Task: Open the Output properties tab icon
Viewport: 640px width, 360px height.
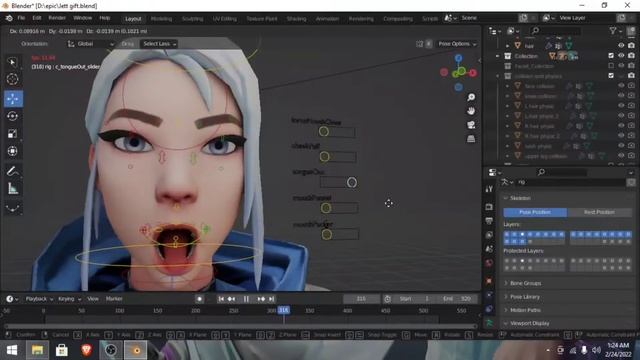Action: coord(489,221)
